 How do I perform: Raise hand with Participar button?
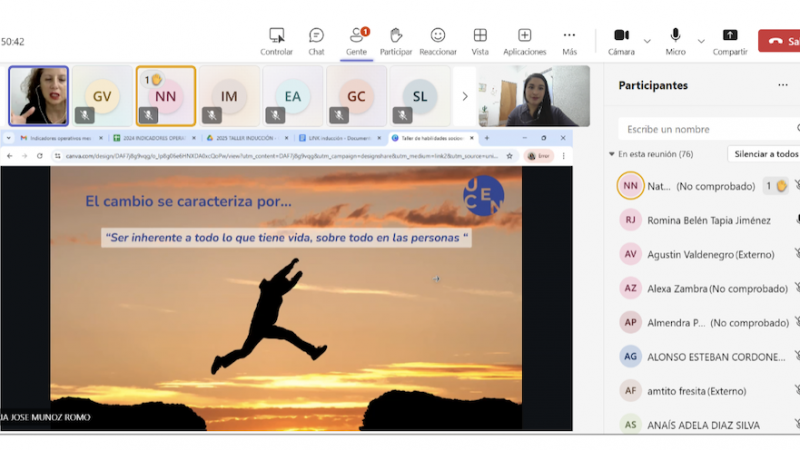tap(396, 41)
